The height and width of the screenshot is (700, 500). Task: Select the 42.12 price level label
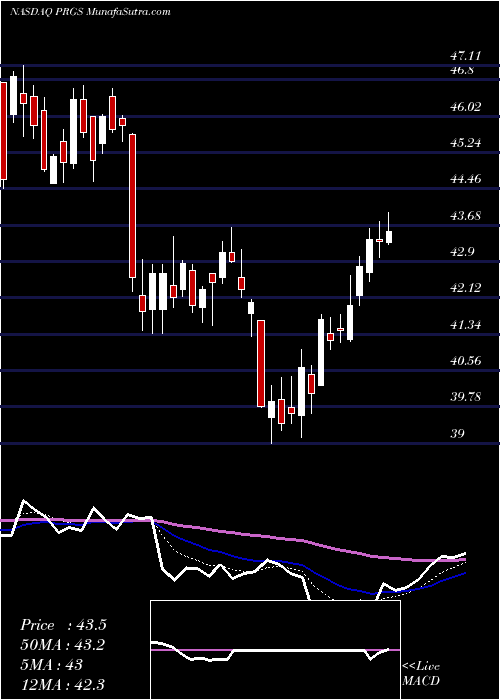[x=466, y=288]
